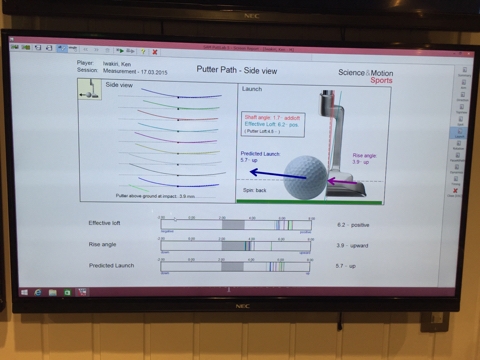Image resolution: width=480 pixels, height=360 pixels.
Task: Open the Rotation report page
Action: [x=459, y=145]
